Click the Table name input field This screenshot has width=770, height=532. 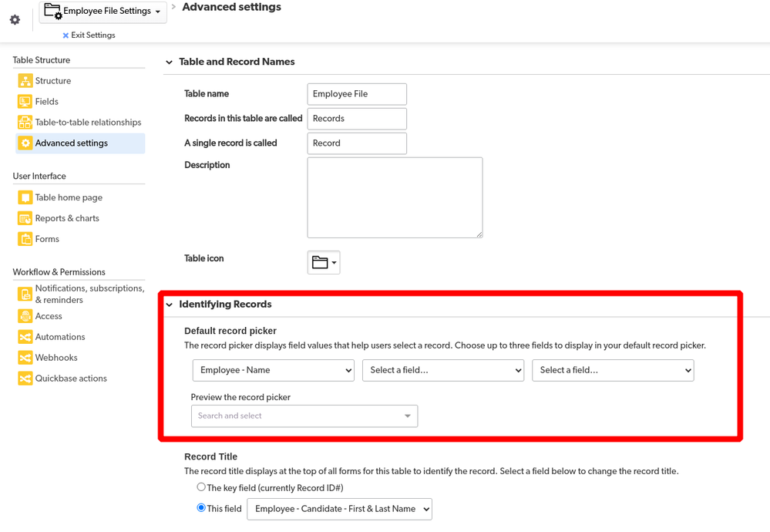(x=357, y=94)
